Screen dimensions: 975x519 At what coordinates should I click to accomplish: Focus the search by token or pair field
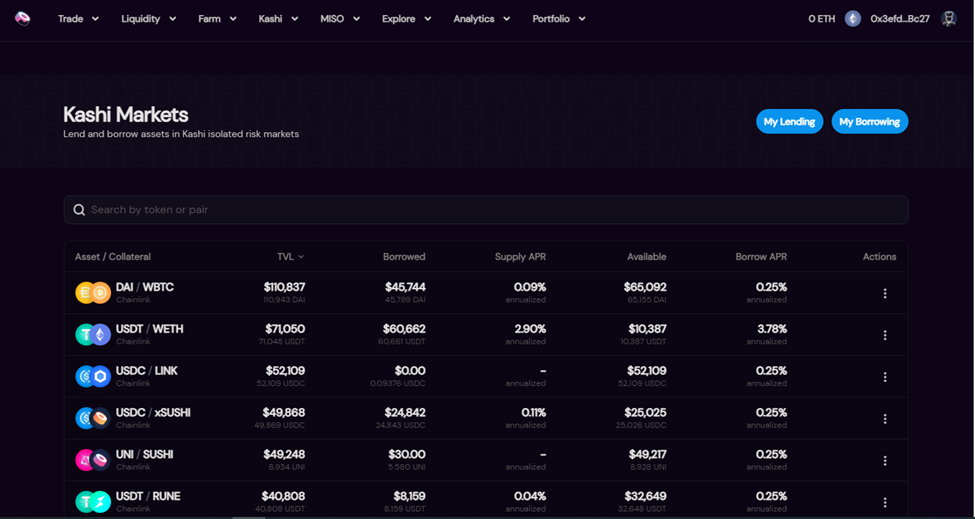click(x=486, y=210)
